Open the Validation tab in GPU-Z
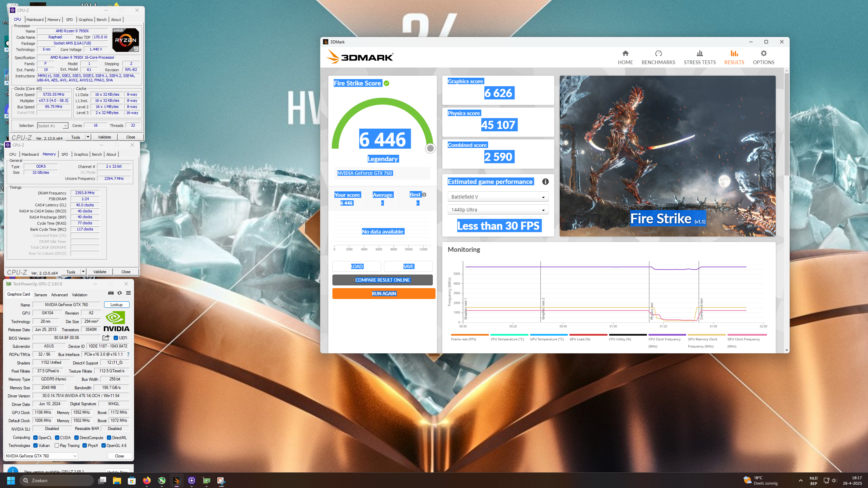The height and width of the screenshot is (488, 868). (x=79, y=295)
